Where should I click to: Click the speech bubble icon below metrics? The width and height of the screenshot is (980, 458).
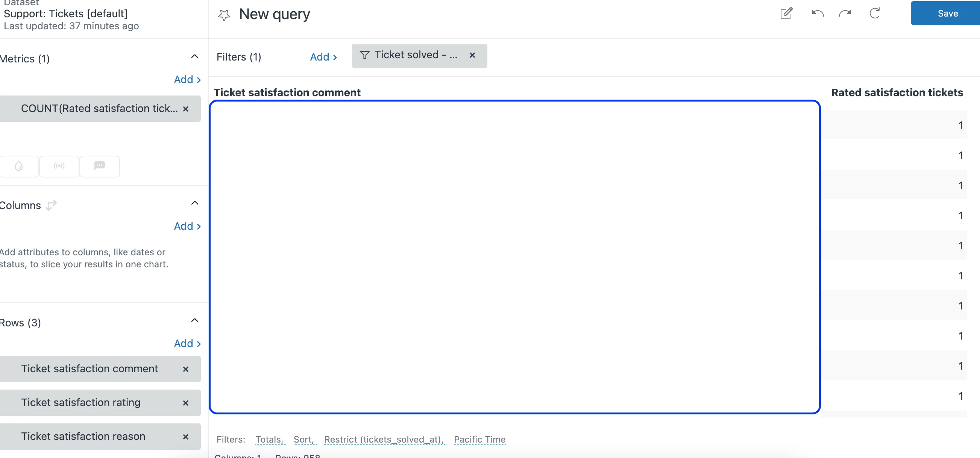click(99, 166)
